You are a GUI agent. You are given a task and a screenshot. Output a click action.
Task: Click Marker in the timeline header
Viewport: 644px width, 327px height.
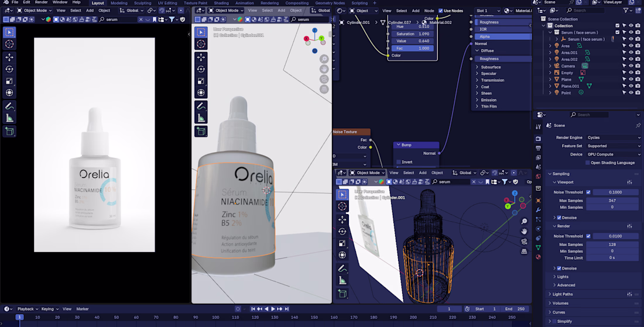[x=83, y=309]
